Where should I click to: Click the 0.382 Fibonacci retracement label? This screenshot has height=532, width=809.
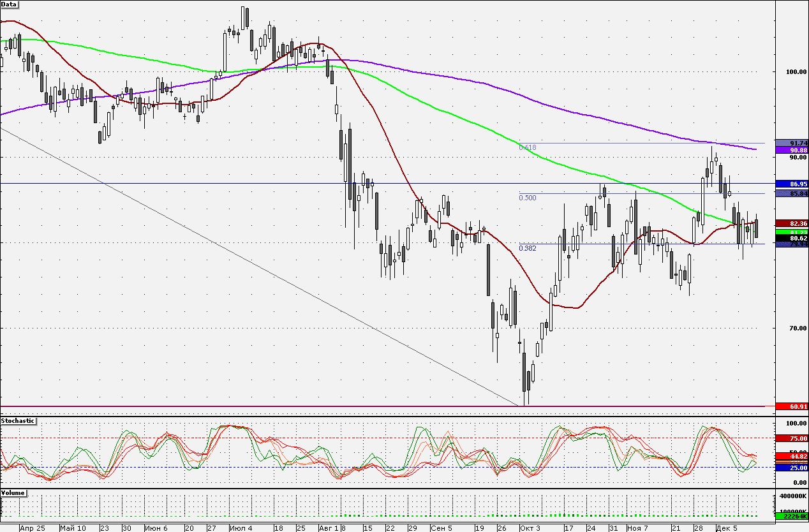tap(528, 248)
